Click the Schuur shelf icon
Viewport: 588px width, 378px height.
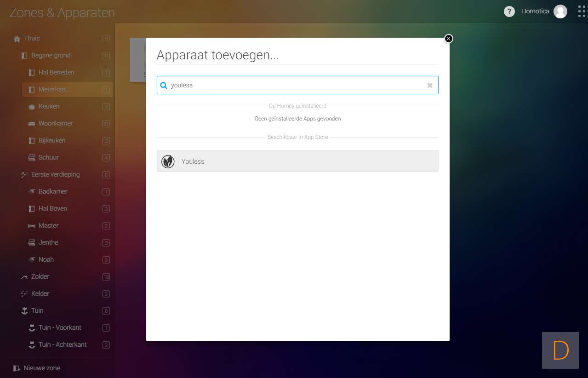(x=32, y=158)
